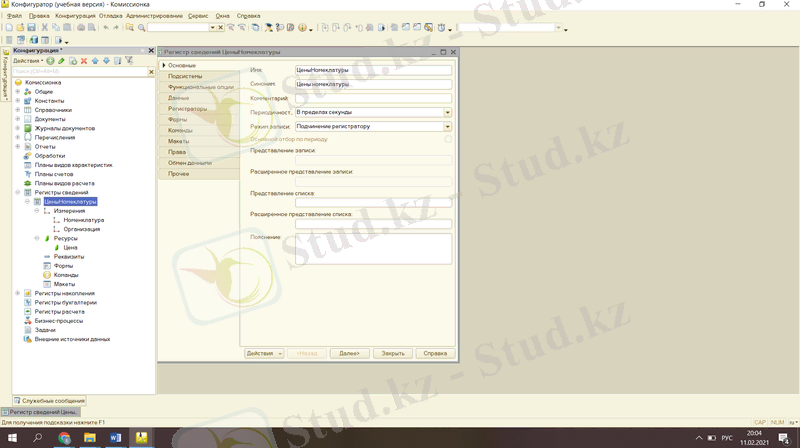
Task: Click the Move down arrow in Configuration panel
Action: [x=107, y=61]
